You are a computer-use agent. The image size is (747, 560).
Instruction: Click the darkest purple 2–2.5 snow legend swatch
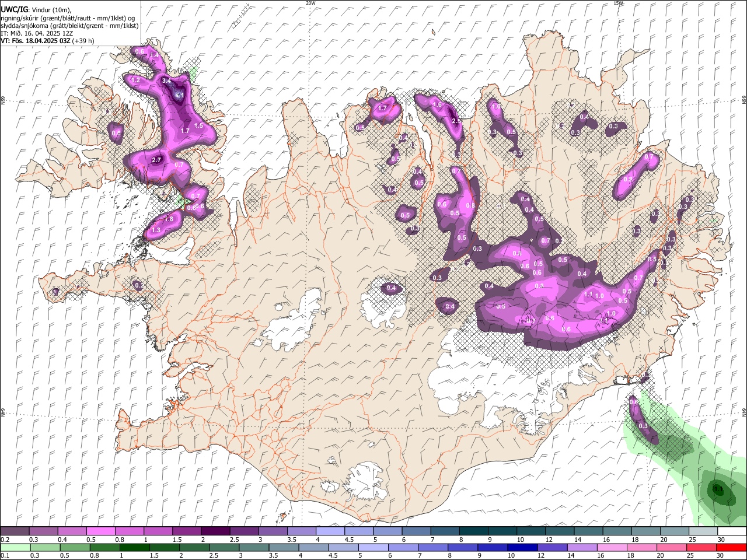(x=215, y=531)
